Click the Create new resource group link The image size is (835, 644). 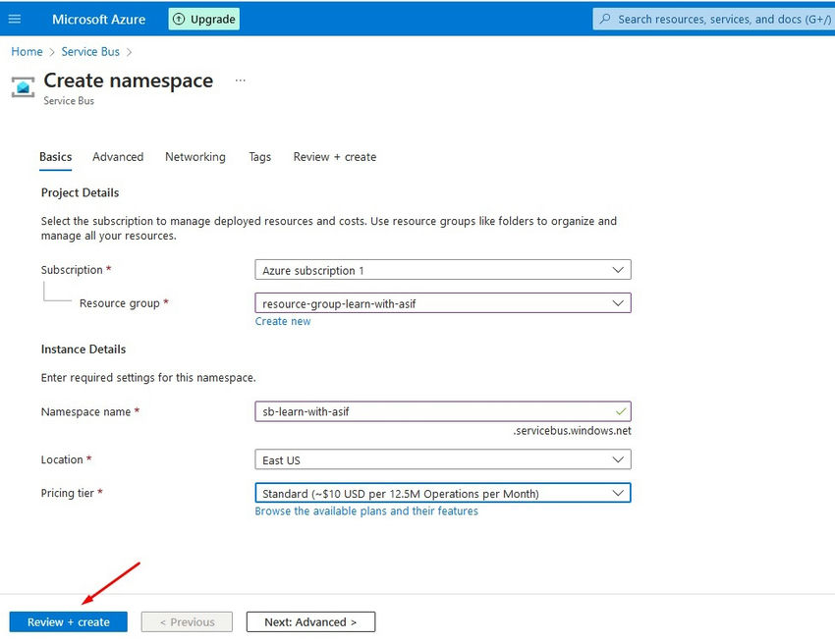(283, 321)
